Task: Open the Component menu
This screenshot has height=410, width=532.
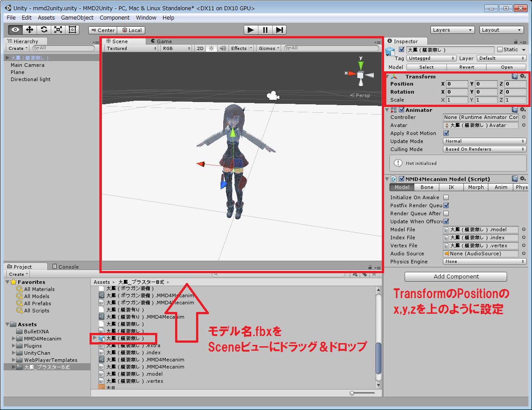Action: point(115,18)
